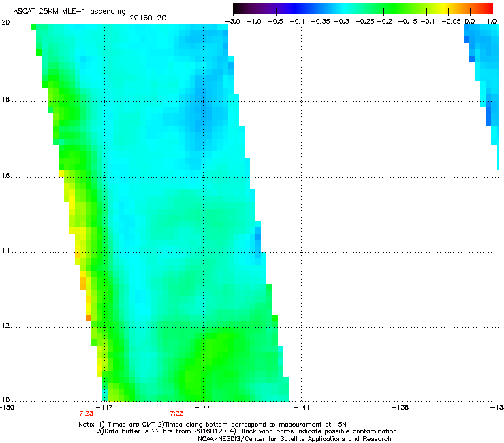Image resolution: width=504 pixels, height=443 pixels.
Task: Click the -0.3 colorbar tick label
Action: tap(341, 22)
